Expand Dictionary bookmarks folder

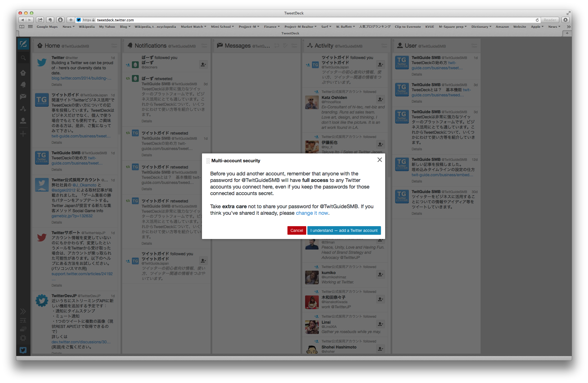click(481, 27)
